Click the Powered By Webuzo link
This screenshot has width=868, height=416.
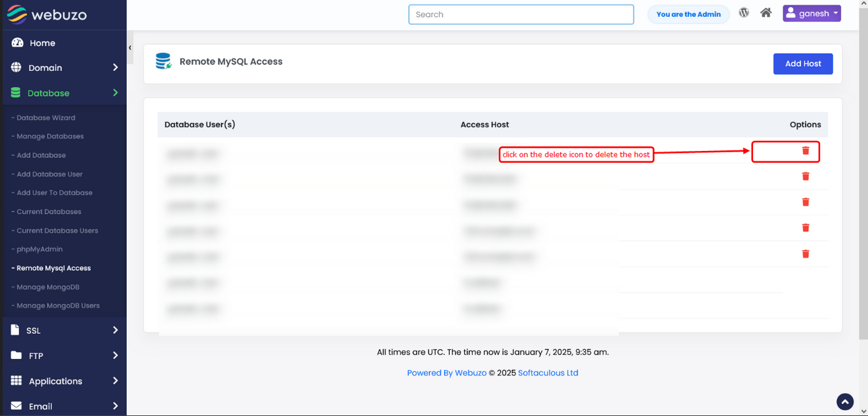pyautogui.click(x=446, y=373)
